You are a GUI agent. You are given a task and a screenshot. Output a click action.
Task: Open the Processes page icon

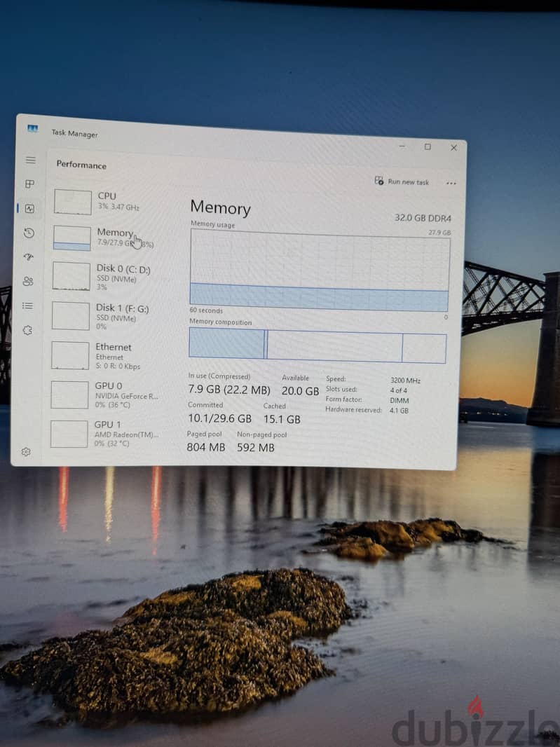tap(29, 184)
